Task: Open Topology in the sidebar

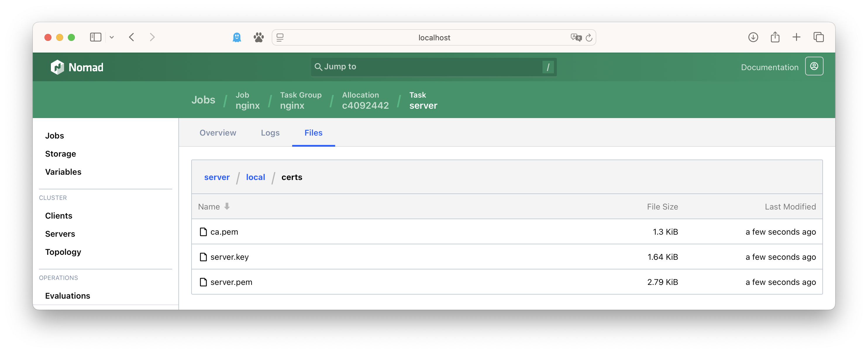Action: click(x=63, y=252)
